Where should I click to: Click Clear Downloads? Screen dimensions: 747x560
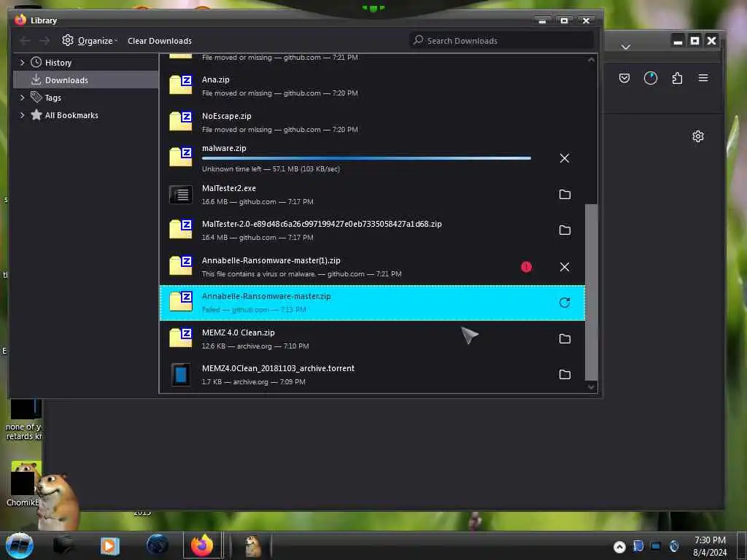click(x=160, y=41)
